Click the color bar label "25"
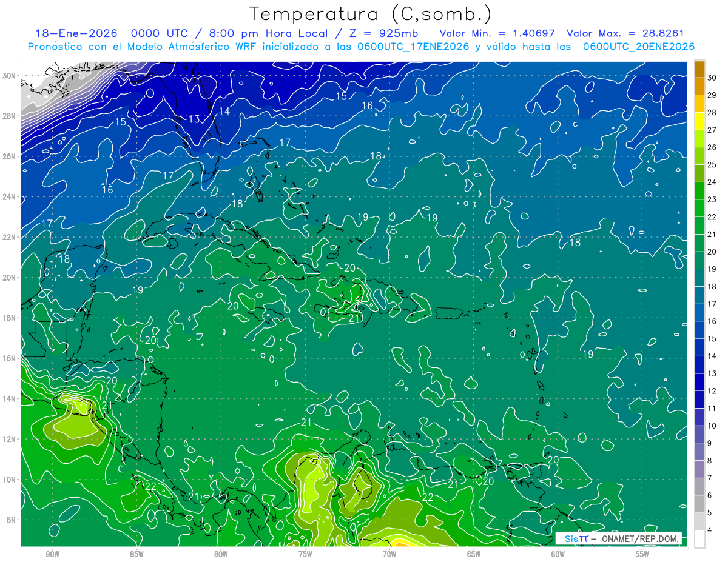 (x=712, y=164)
